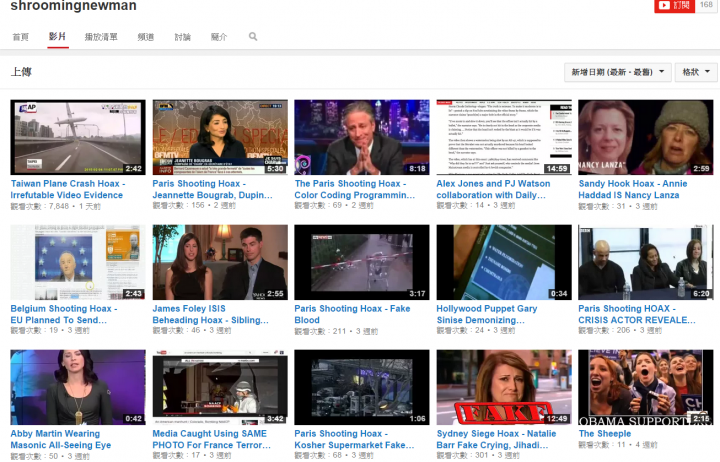Open the 頻道 channels tab
Viewport: 720px width, 462px height.
pos(146,37)
